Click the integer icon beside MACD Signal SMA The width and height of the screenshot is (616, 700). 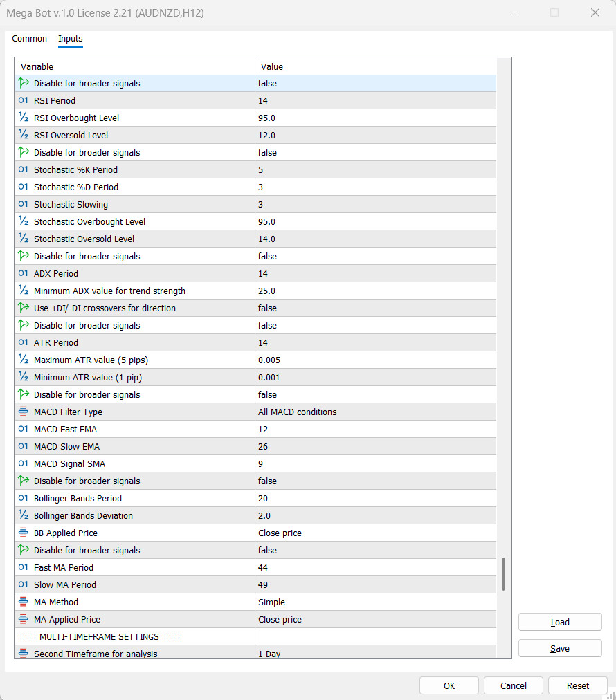(24, 463)
